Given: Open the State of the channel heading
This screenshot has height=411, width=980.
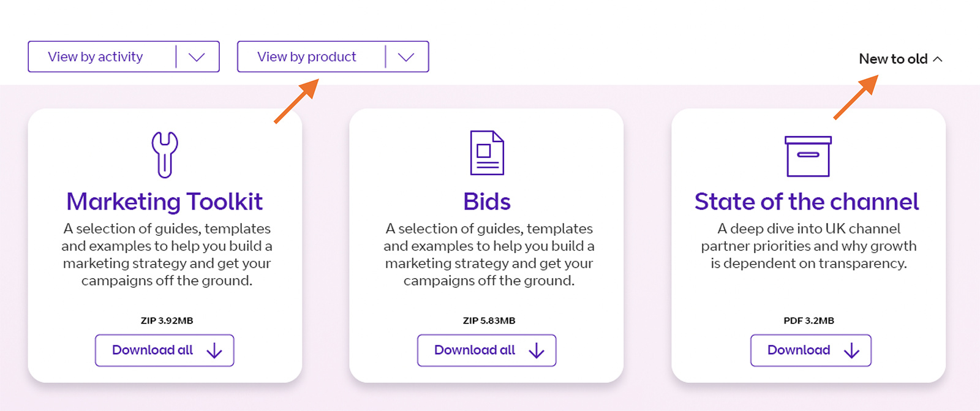Looking at the screenshot, I should [x=807, y=202].
